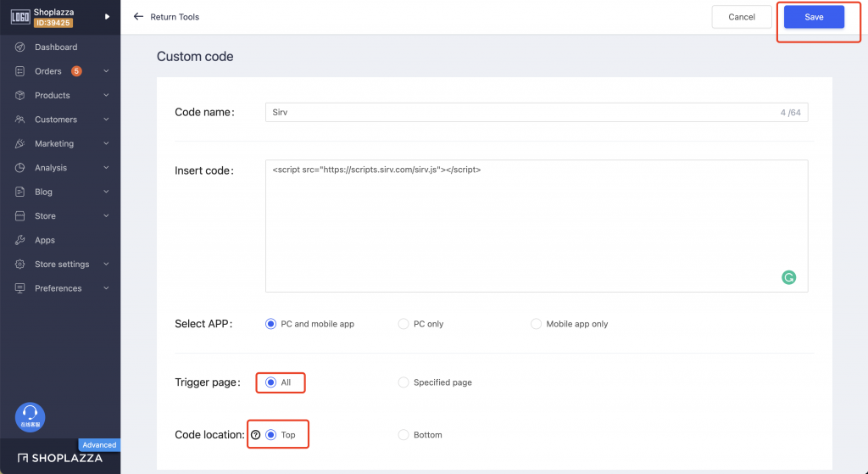Select Specified page as trigger page
Viewport: 868px width, 474px height.
click(403, 382)
